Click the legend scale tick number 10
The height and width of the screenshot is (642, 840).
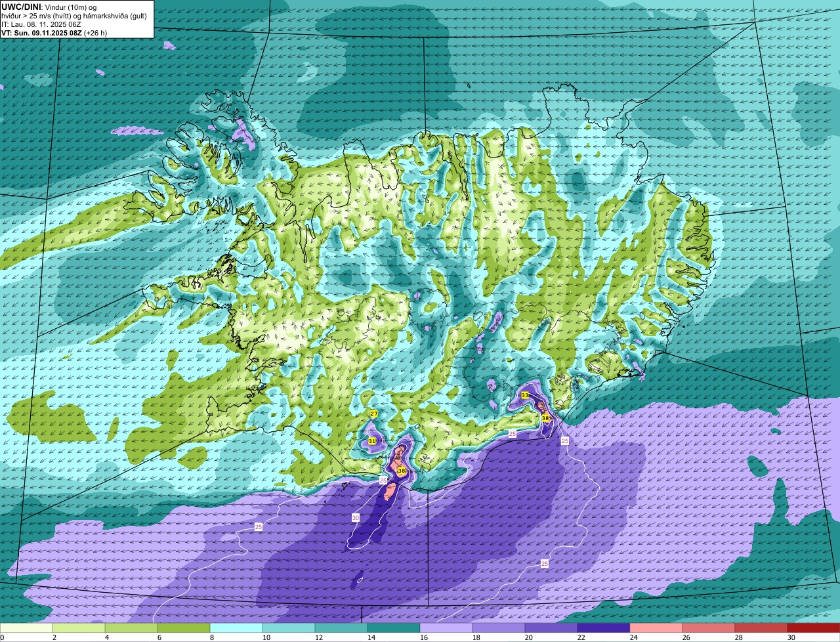pyautogui.click(x=265, y=637)
